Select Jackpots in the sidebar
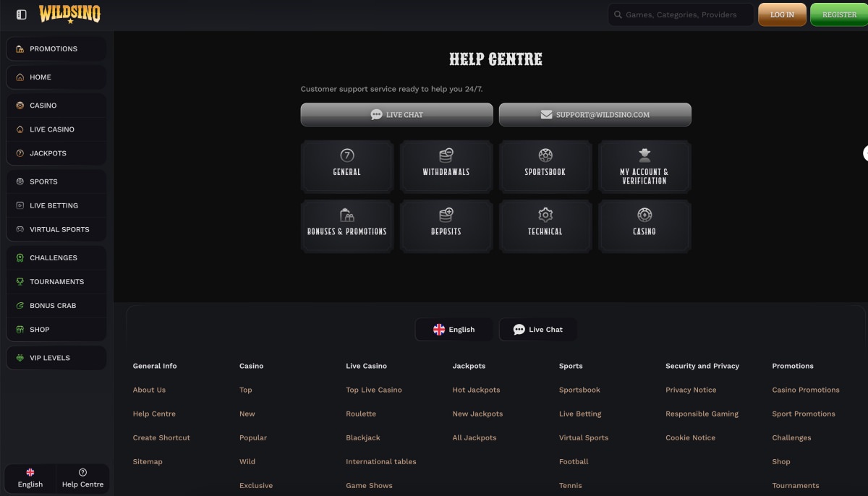 click(x=56, y=153)
